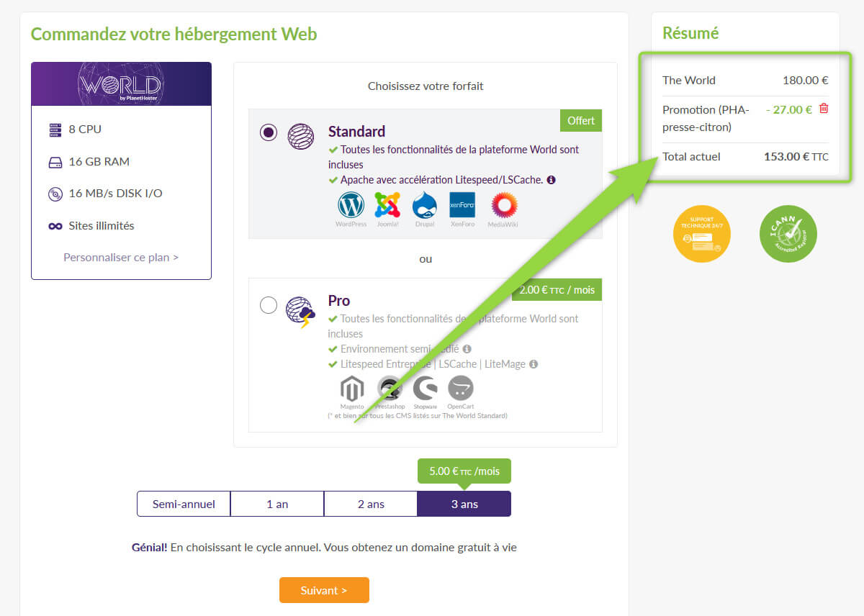Click the 5.00 € TTC /mois price tooltip

pos(464,471)
